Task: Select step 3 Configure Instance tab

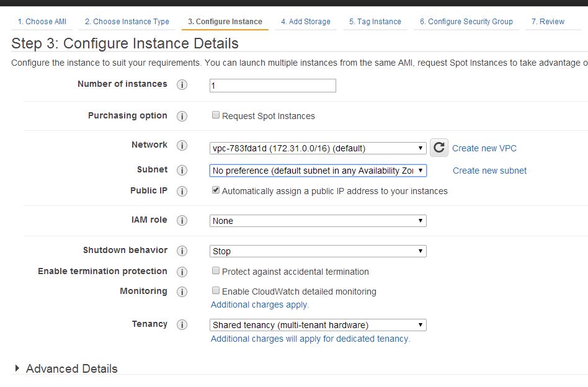Action: coord(225,22)
